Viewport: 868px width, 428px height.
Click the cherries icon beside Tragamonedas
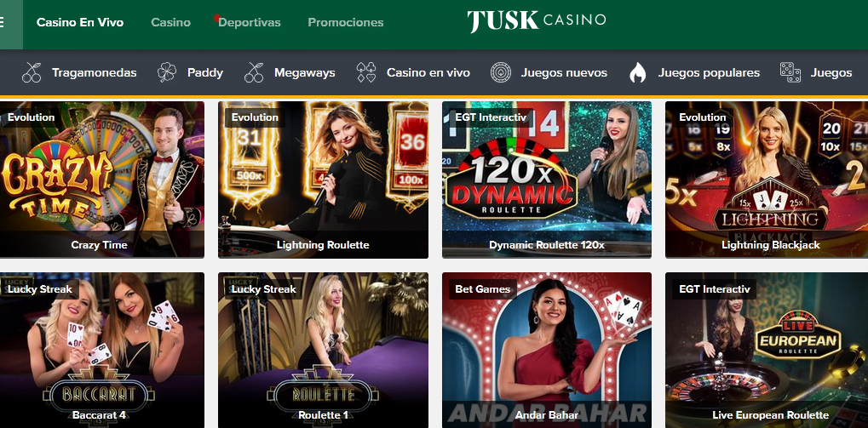pyautogui.click(x=32, y=72)
